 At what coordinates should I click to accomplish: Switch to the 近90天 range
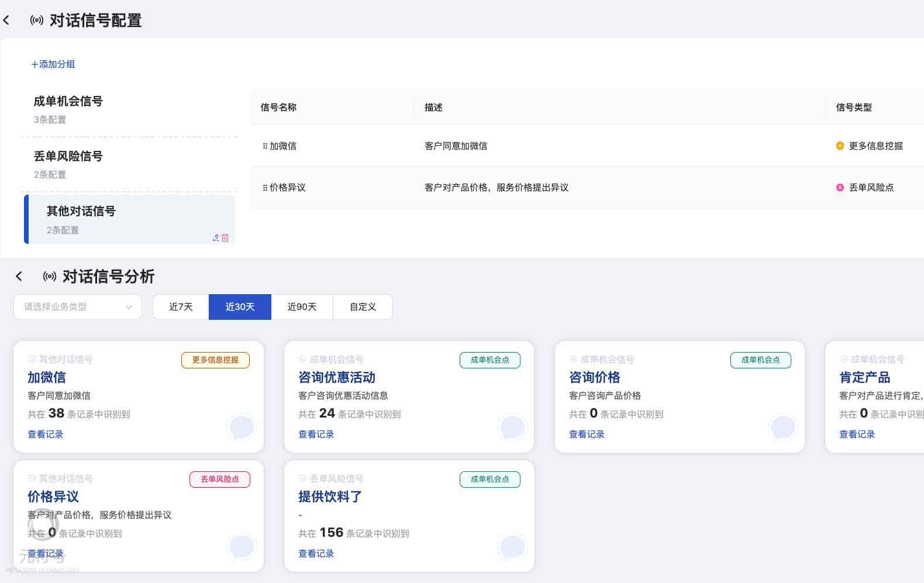pos(302,307)
